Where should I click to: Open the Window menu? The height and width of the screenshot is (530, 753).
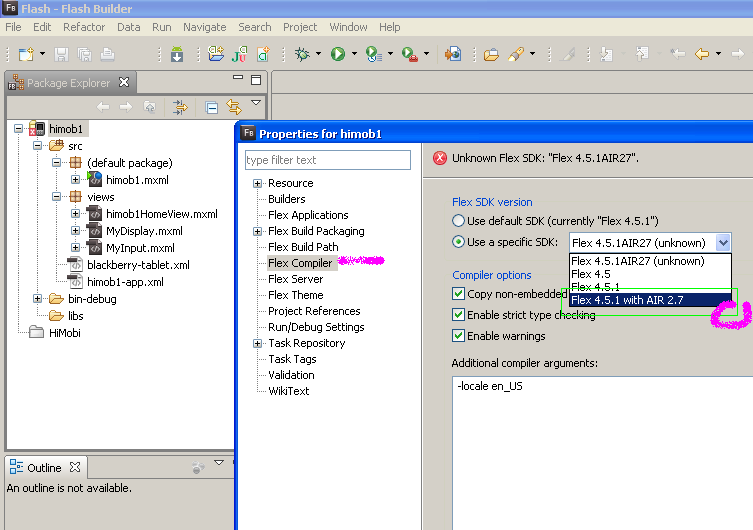348,27
